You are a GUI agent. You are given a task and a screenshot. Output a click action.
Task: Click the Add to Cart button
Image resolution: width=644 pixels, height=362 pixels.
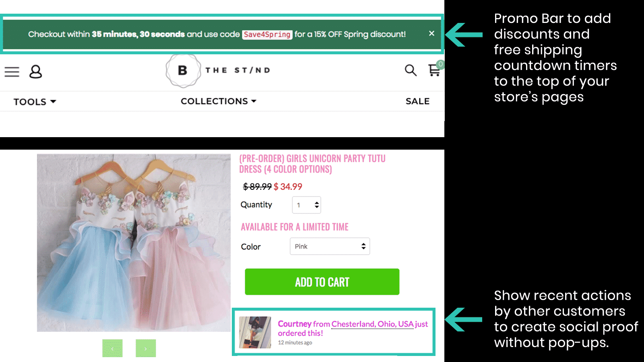322,282
